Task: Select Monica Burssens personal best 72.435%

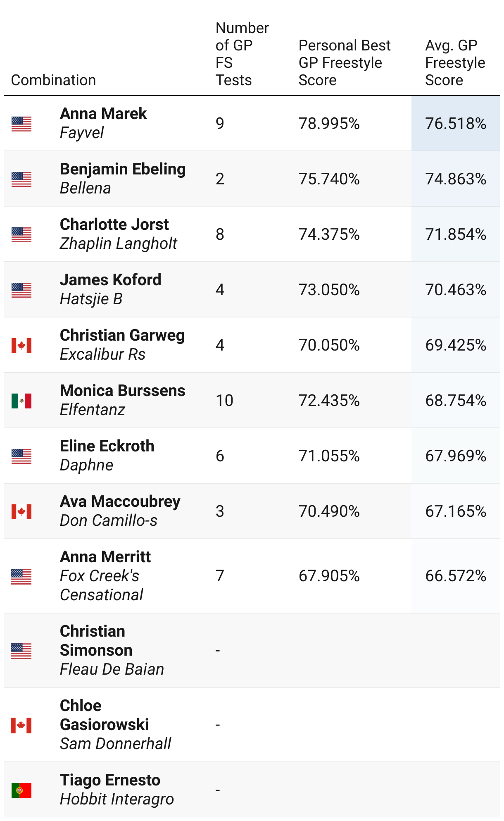Action: (329, 401)
